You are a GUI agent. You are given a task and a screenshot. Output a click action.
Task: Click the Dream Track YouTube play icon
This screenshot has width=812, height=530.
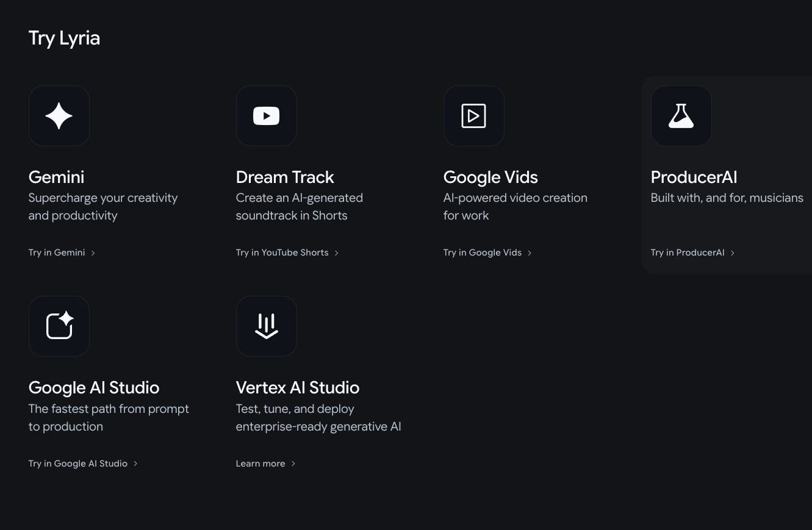tap(266, 116)
